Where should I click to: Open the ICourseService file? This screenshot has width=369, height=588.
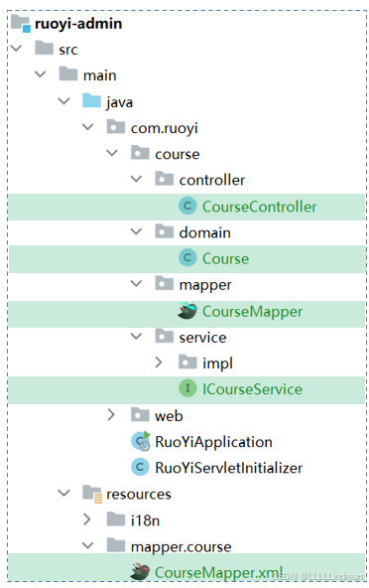(x=252, y=389)
